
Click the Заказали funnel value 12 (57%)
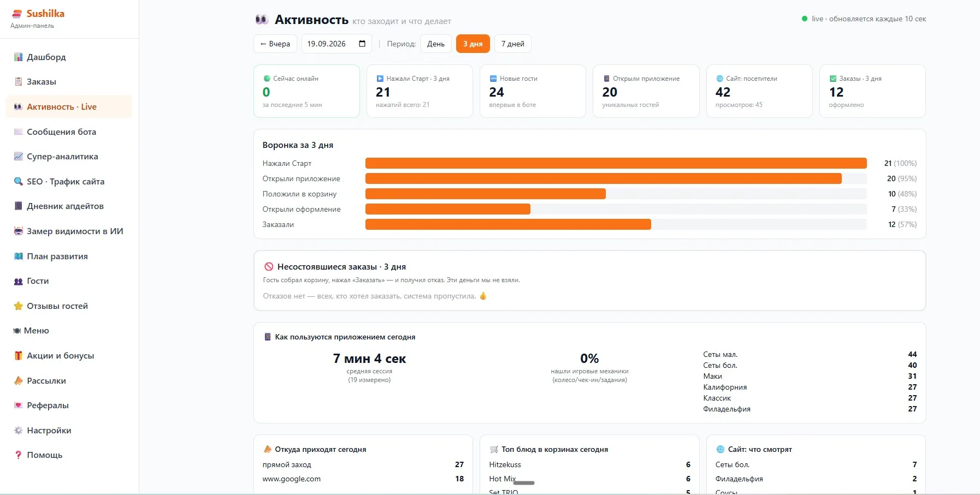pyautogui.click(x=902, y=224)
